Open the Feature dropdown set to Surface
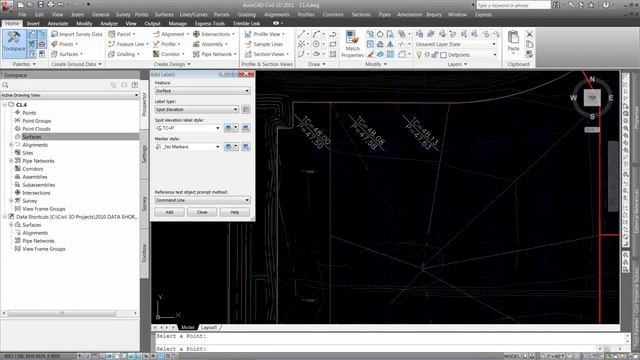Image resolution: width=640 pixels, height=360 pixels. tap(202, 91)
